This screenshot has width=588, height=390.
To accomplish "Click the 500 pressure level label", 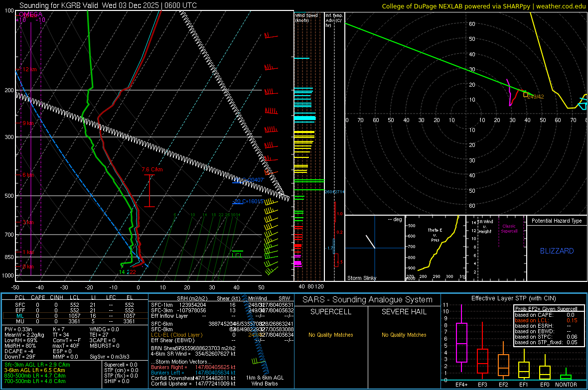I will click(x=9, y=196).
